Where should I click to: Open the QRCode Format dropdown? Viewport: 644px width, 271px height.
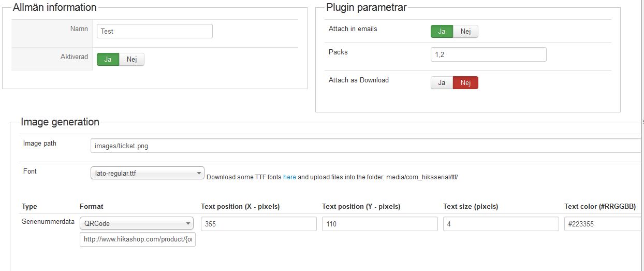[137, 224]
